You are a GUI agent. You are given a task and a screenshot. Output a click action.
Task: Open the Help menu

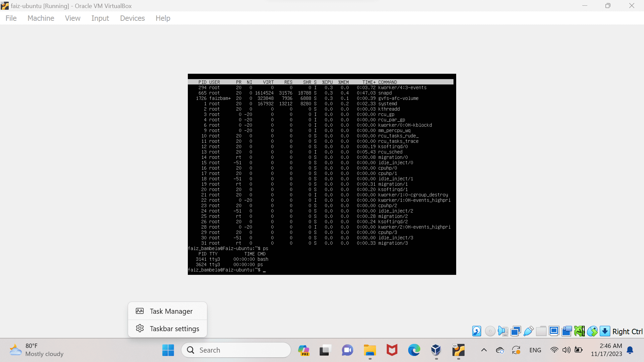pyautogui.click(x=163, y=18)
